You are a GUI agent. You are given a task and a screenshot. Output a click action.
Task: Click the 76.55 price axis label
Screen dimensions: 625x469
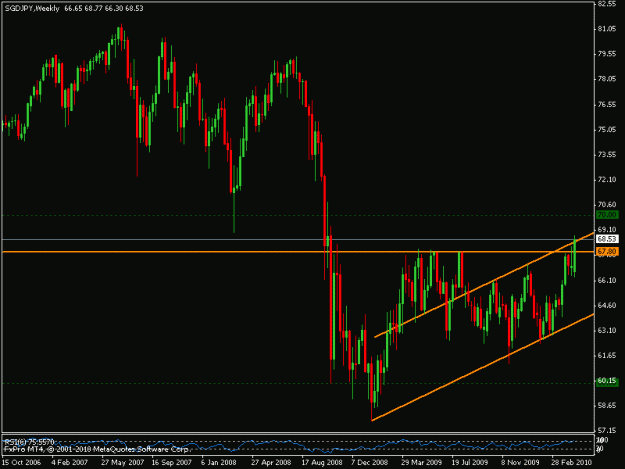coord(607,104)
